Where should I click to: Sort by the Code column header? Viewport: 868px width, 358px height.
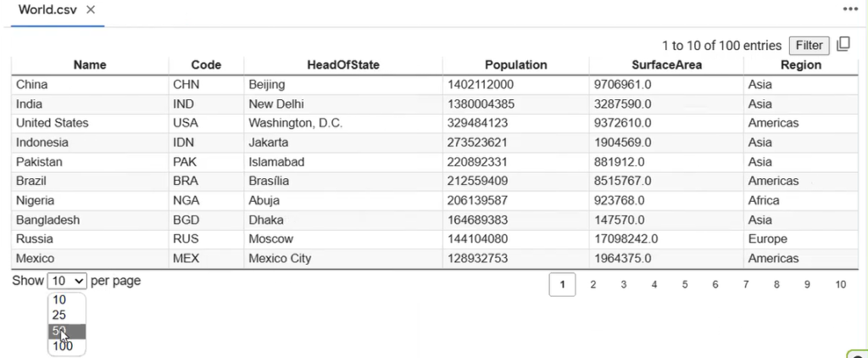click(x=206, y=64)
